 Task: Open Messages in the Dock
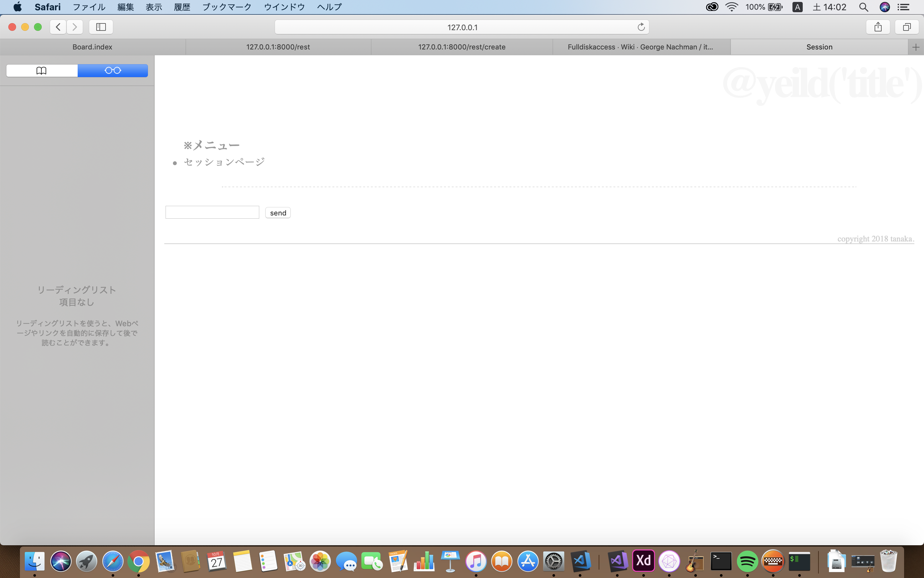tap(346, 561)
